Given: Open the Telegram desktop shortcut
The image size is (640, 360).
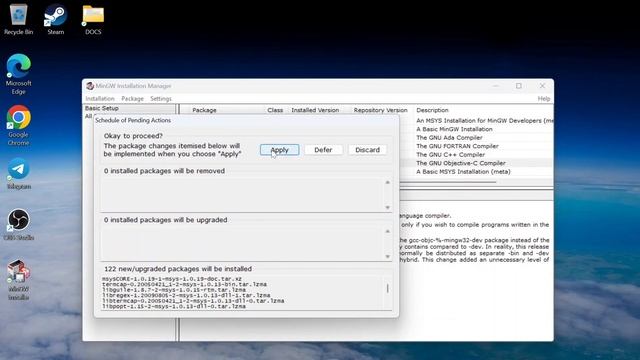Looking at the screenshot, I should pos(18,174).
